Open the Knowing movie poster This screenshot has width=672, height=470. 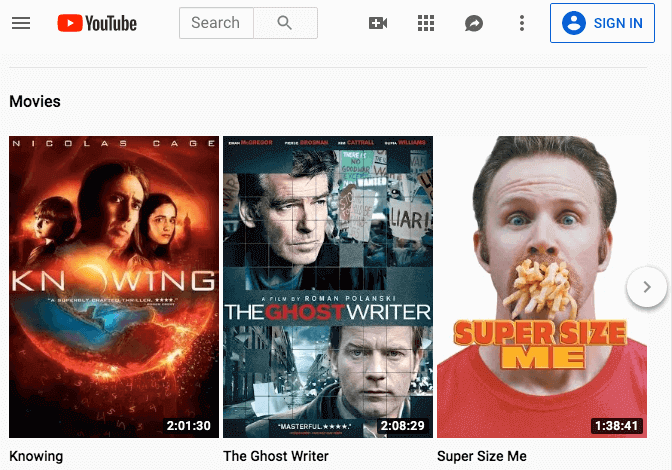[x=113, y=287]
